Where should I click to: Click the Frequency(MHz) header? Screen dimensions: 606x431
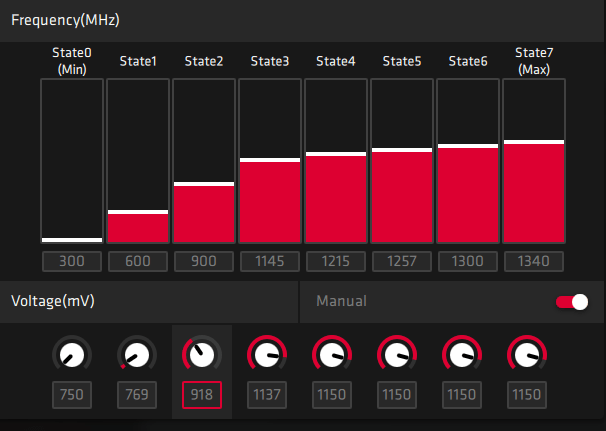pyautogui.click(x=65, y=20)
